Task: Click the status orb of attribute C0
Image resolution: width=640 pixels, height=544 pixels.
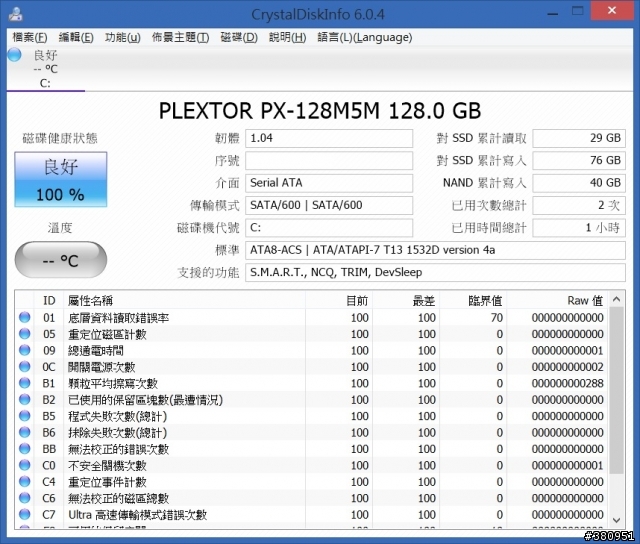Action: pos(24,465)
